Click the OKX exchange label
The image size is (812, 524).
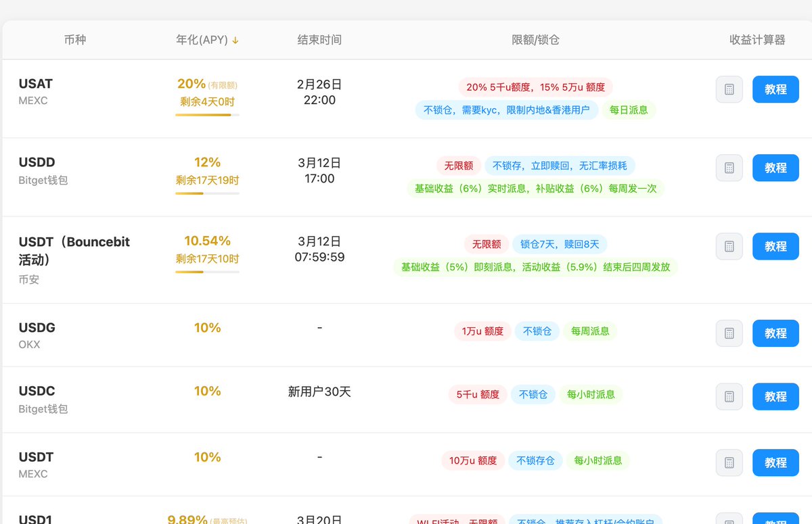[30, 344]
